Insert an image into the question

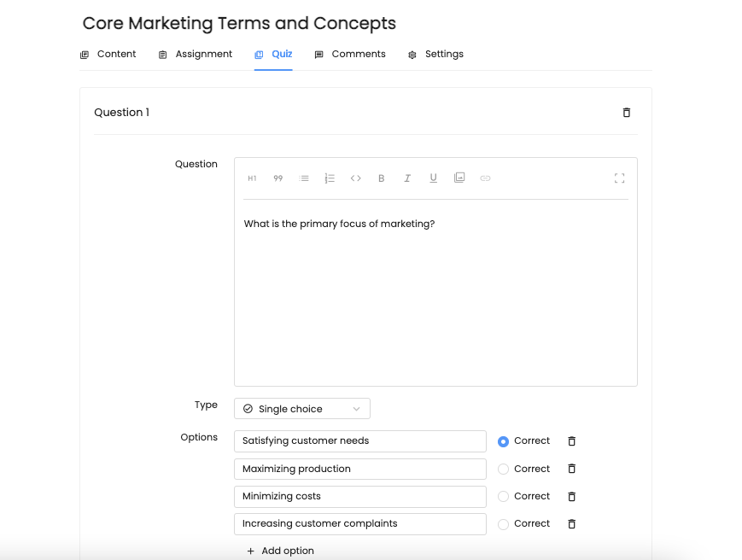[x=459, y=178]
